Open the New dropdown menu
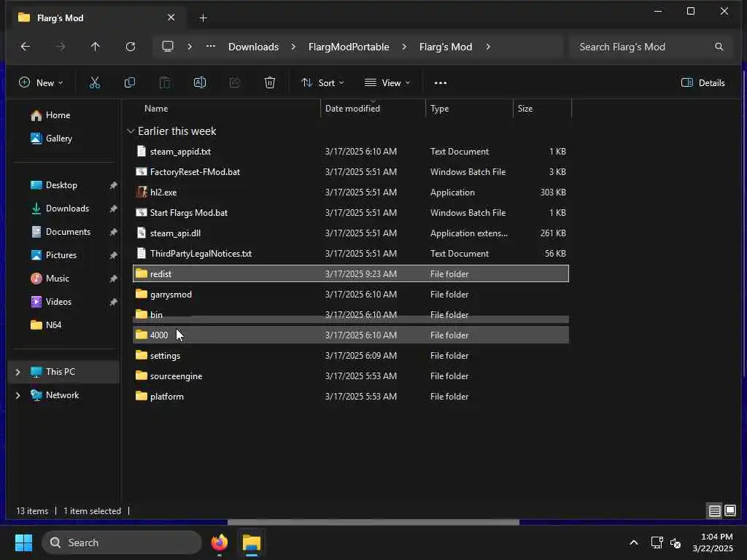 tap(41, 83)
